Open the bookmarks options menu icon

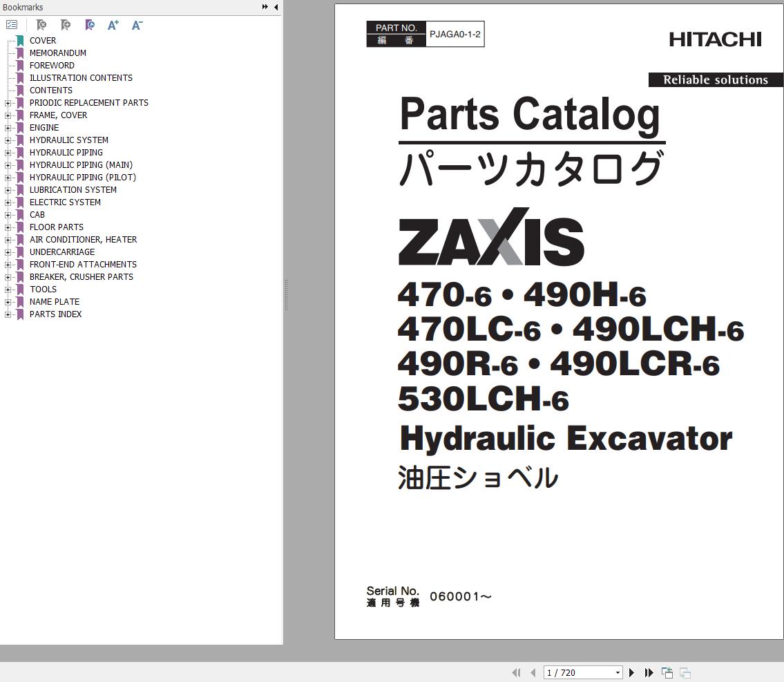[12, 24]
